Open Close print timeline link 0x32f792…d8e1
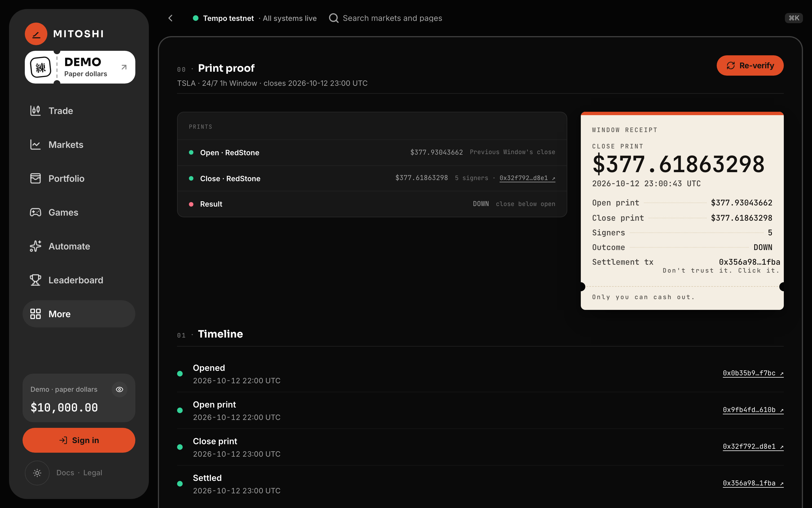812x508 pixels. point(753,446)
